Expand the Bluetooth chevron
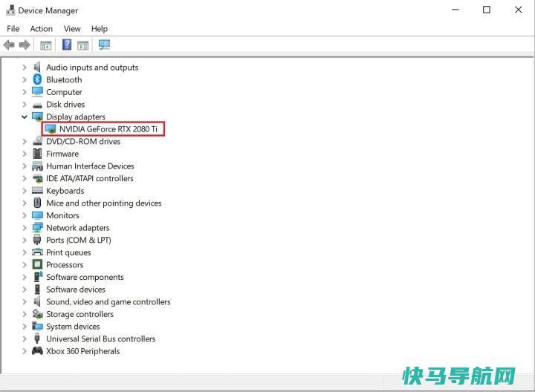The width and height of the screenshot is (535, 392). [25, 79]
